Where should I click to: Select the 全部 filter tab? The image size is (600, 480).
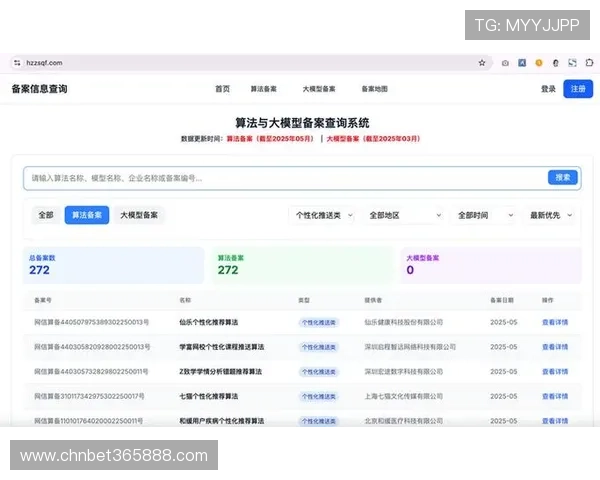point(46,215)
